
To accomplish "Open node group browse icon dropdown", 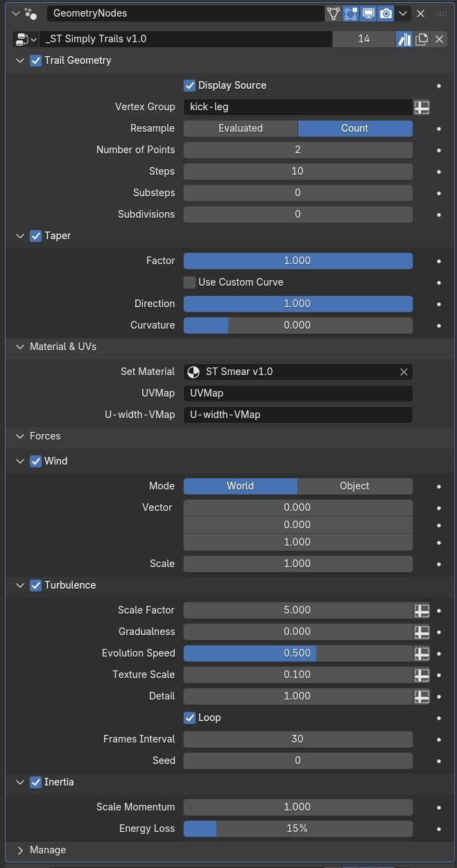I will pyautogui.click(x=26, y=39).
